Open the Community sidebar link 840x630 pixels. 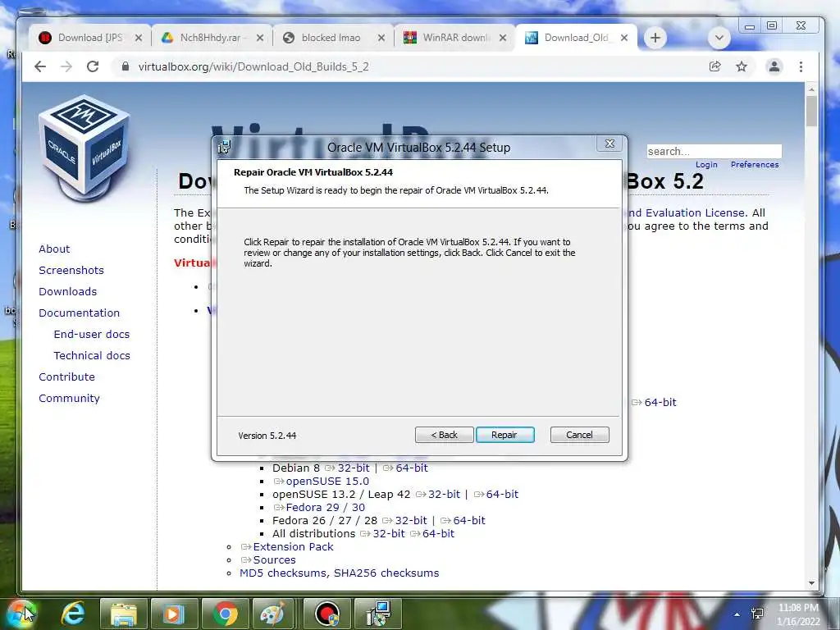click(x=69, y=399)
